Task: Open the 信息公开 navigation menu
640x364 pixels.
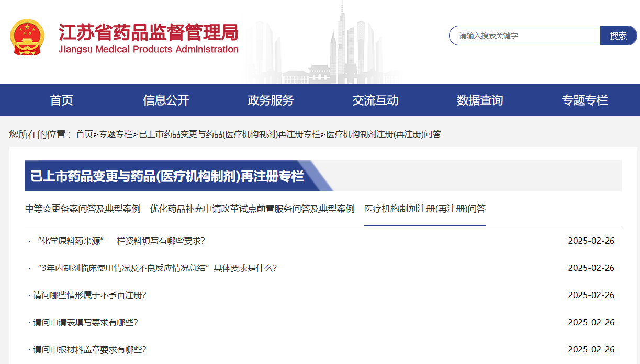Action: 166,100
